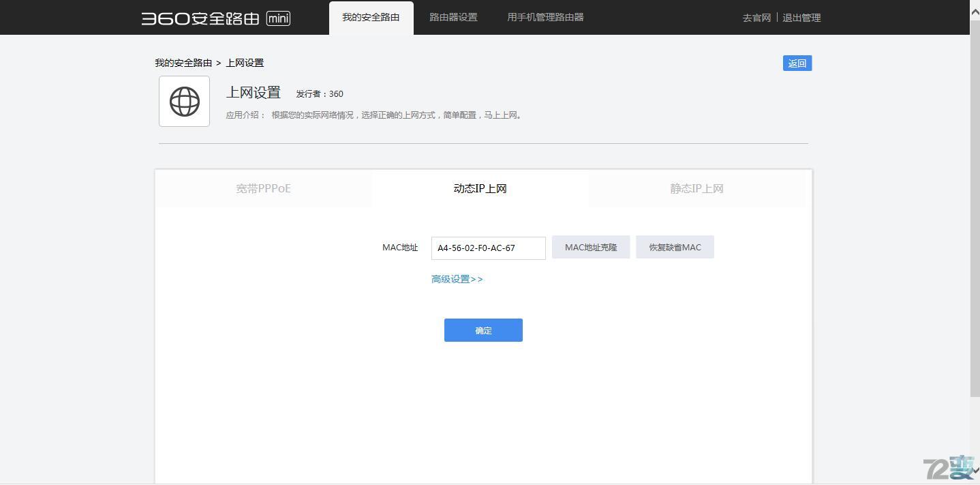Screen dimensions: 980x485
Task: Open 用手机管理路由器 section
Action: point(545,17)
